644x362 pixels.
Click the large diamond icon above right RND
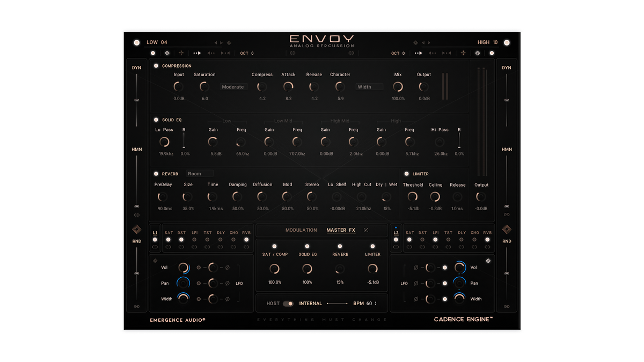[507, 230]
